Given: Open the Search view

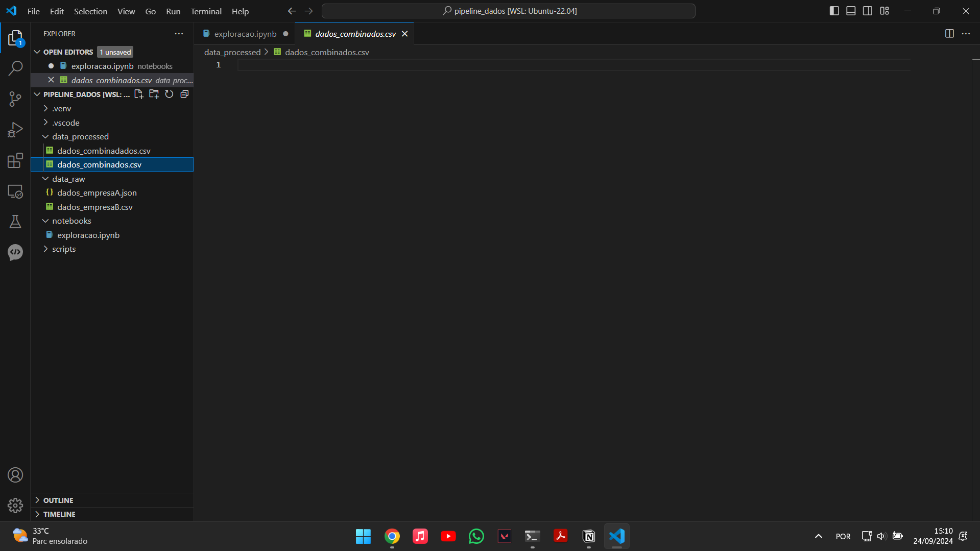Looking at the screenshot, I should (x=15, y=68).
